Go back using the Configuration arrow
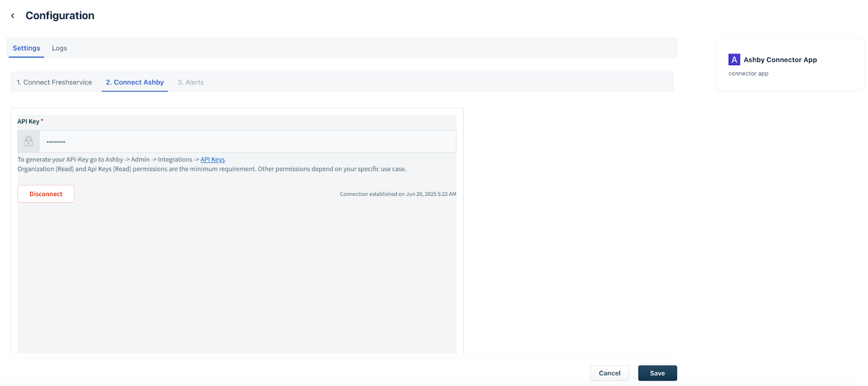 [12, 16]
